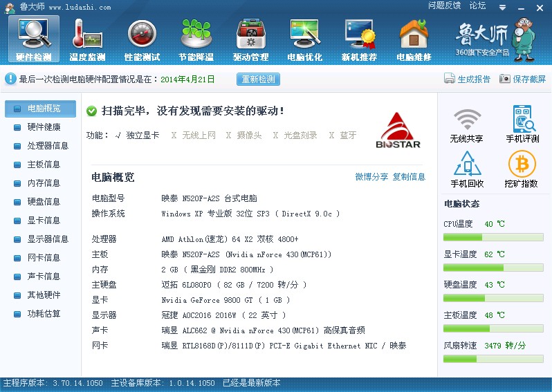Viewport: 552px width, 392px height.
Task: Click the 重新检测 rescan button
Action: (258, 80)
